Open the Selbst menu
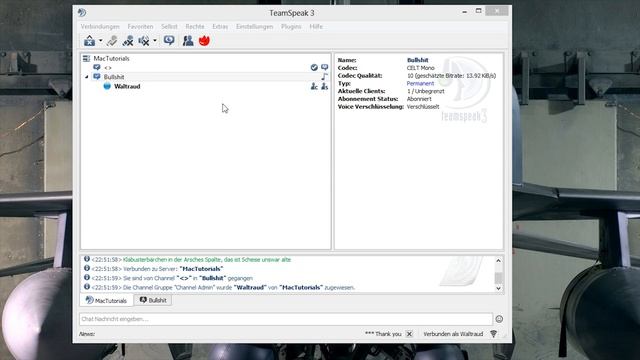 pos(169,27)
